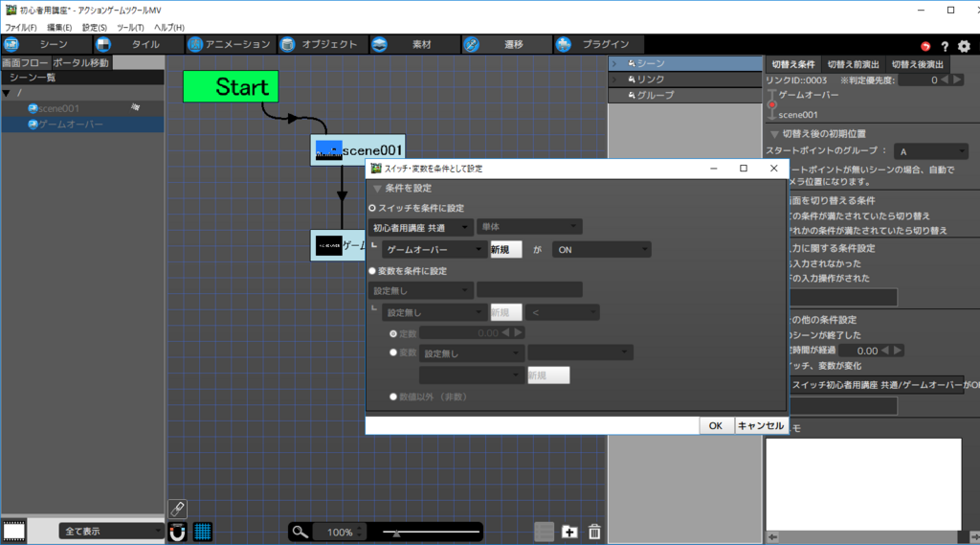Open the 単体 dropdown

click(x=529, y=226)
